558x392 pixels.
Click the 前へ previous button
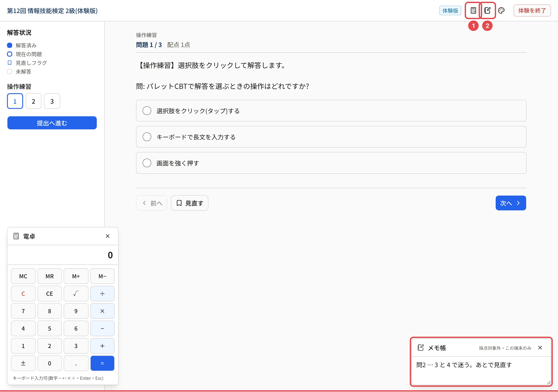click(x=152, y=203)
